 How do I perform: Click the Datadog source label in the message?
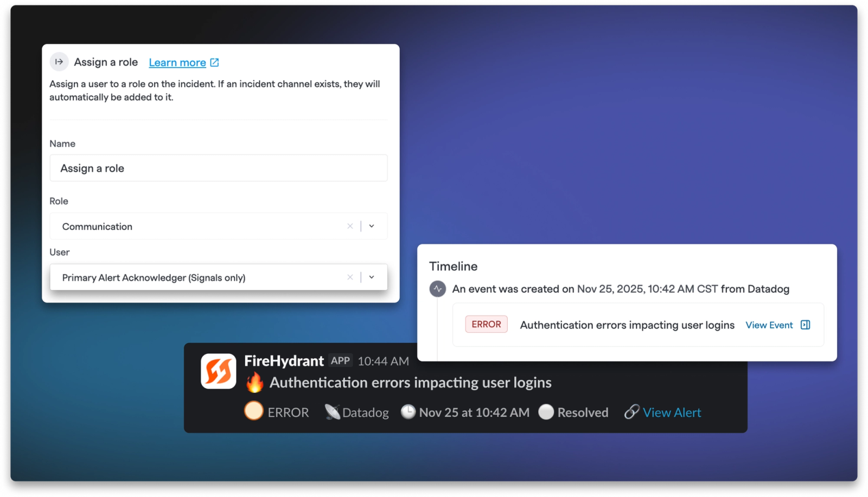366,413
